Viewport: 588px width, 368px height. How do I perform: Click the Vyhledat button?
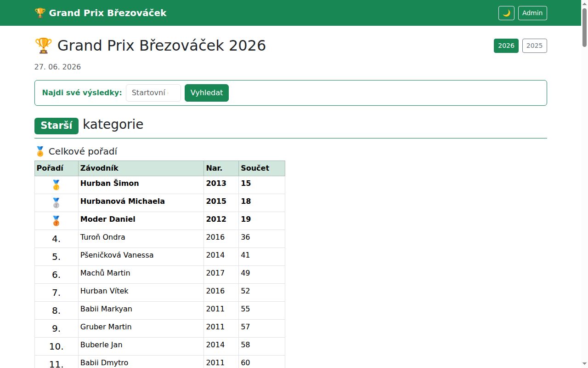pos(207,93)
